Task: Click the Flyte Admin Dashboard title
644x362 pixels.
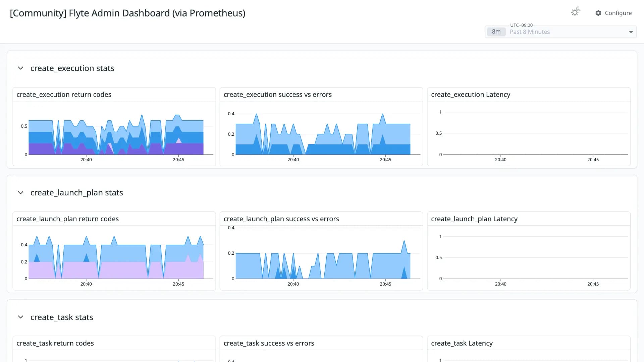Action: click(x=128, y=13)
